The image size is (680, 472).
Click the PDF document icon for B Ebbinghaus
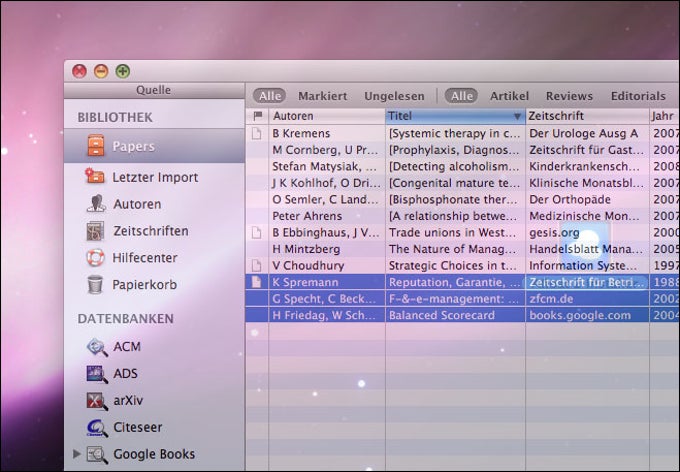(257, 233)
